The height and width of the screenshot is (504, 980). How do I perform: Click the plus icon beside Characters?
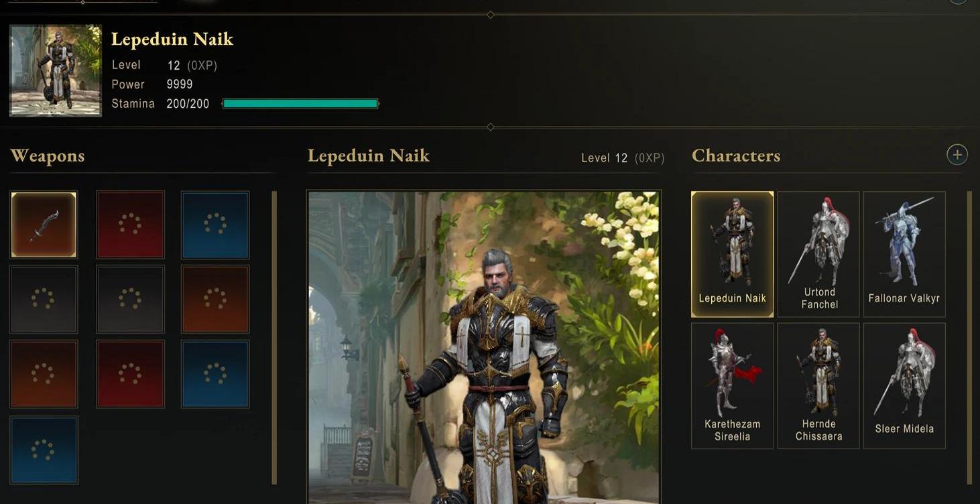[x=957, y=155]
